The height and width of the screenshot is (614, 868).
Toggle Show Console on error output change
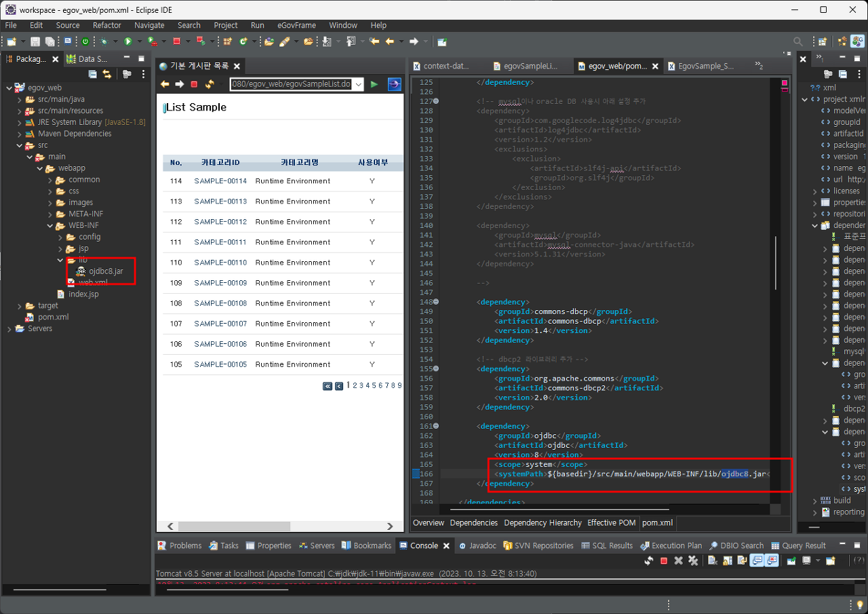tap(772, 561)
